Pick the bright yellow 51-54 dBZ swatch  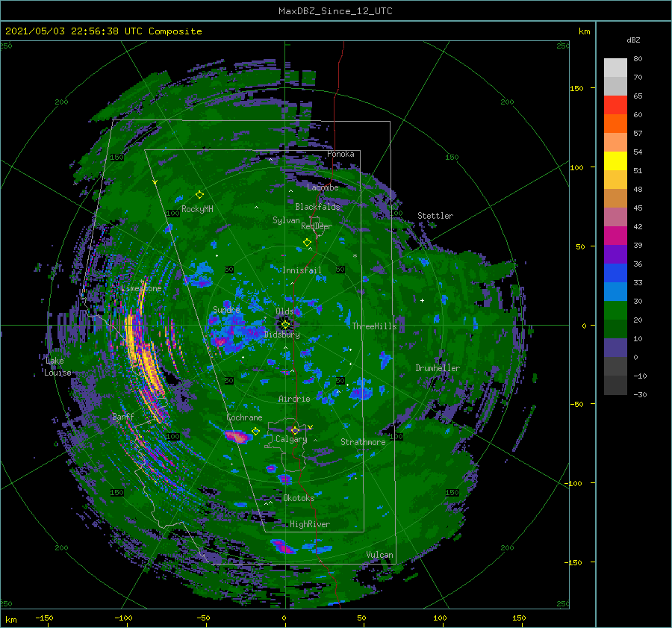click(615, 161)
